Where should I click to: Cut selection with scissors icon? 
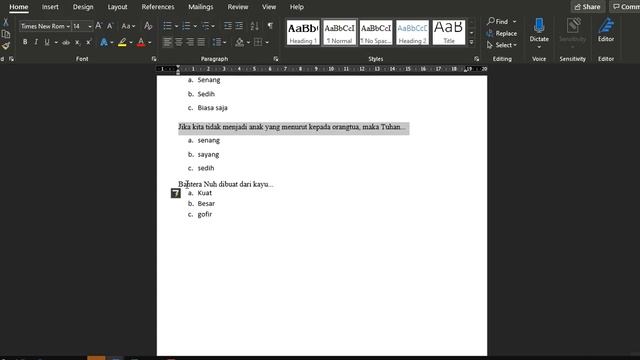pos(6,22)
